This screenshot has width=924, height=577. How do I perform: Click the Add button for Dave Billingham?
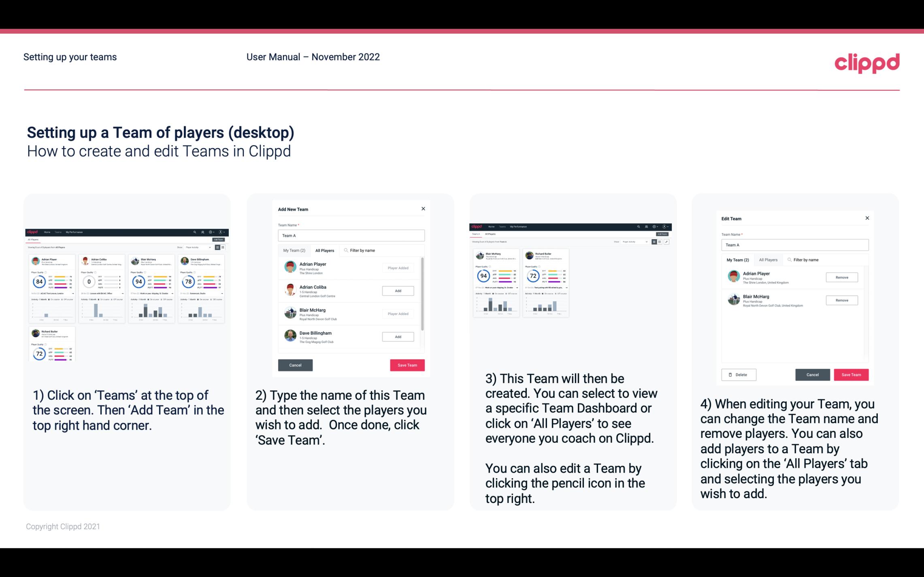pos(397,336)
